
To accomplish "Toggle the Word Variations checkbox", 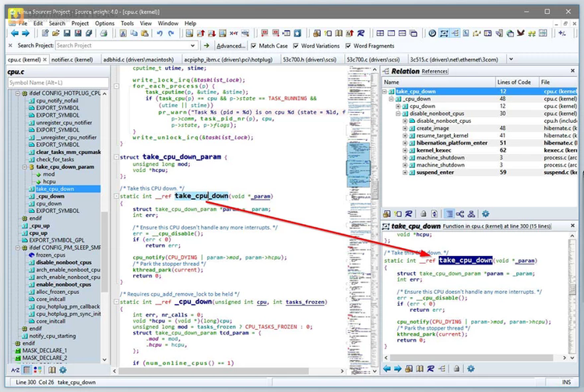I will [296, 46].
